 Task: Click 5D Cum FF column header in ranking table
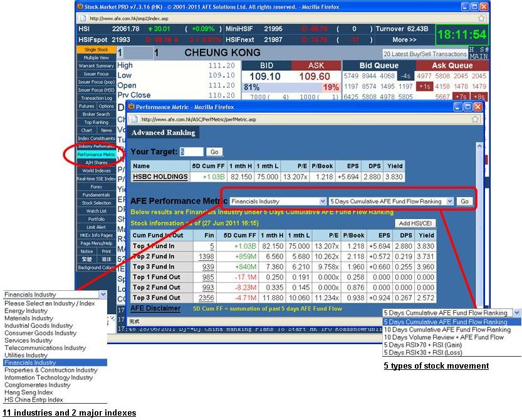pos(239,235)
